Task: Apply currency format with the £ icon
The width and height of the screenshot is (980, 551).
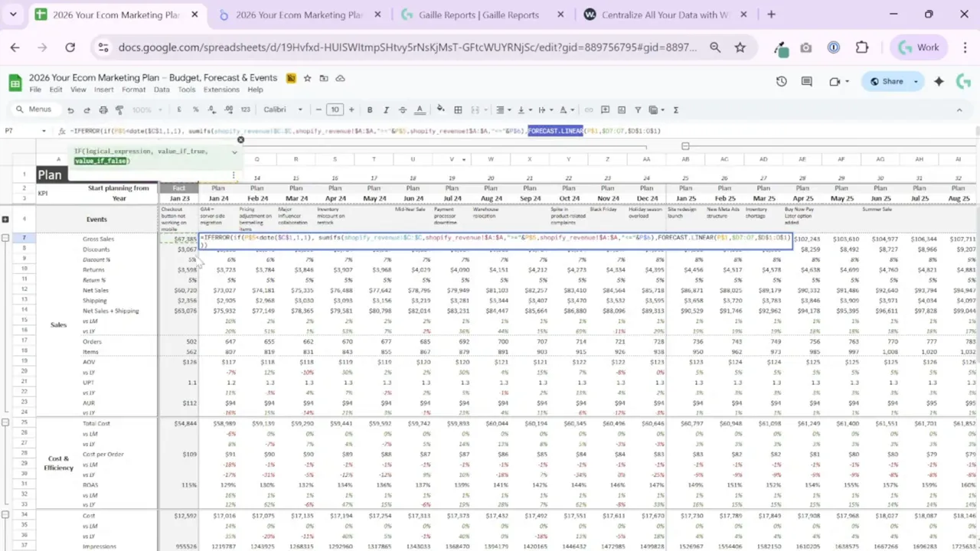Action: pyautogui.click(x=178, y=109)
